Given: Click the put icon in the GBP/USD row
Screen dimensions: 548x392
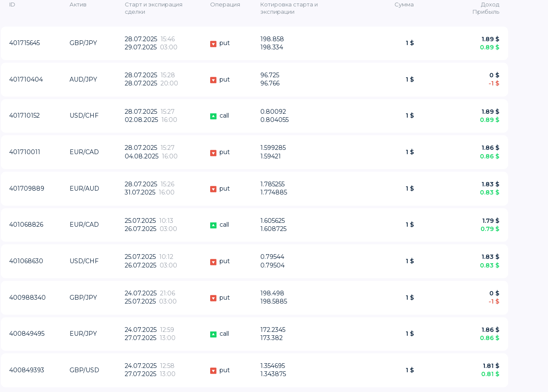Looking at the screenshot, I should [x=213, y=371].
